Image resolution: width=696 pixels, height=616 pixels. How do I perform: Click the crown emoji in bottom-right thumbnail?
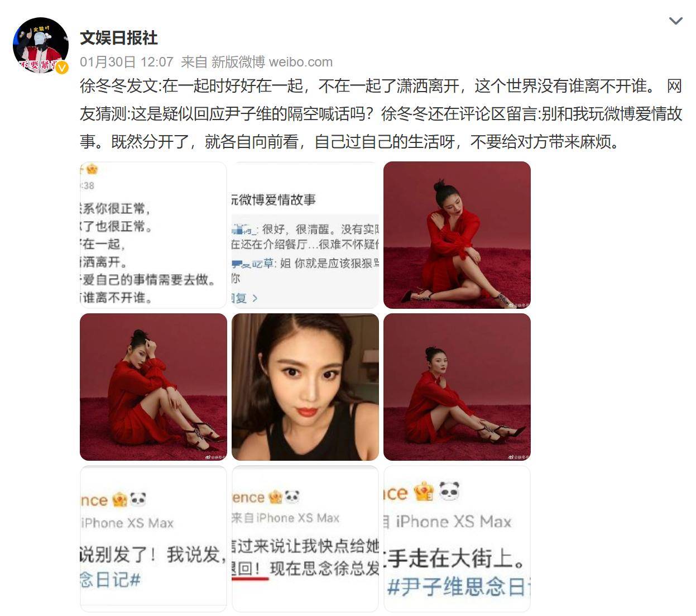424,492
